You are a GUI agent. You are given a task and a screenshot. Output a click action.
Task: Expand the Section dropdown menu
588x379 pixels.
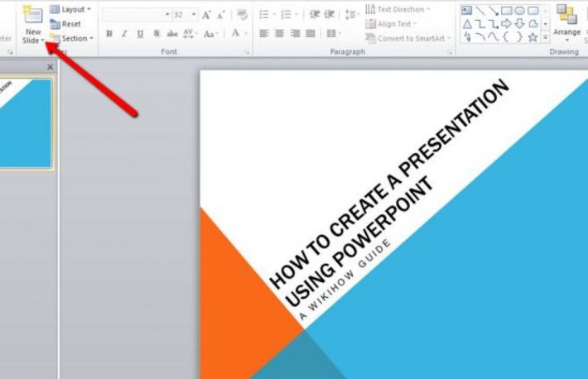click(x=72, y=38)
